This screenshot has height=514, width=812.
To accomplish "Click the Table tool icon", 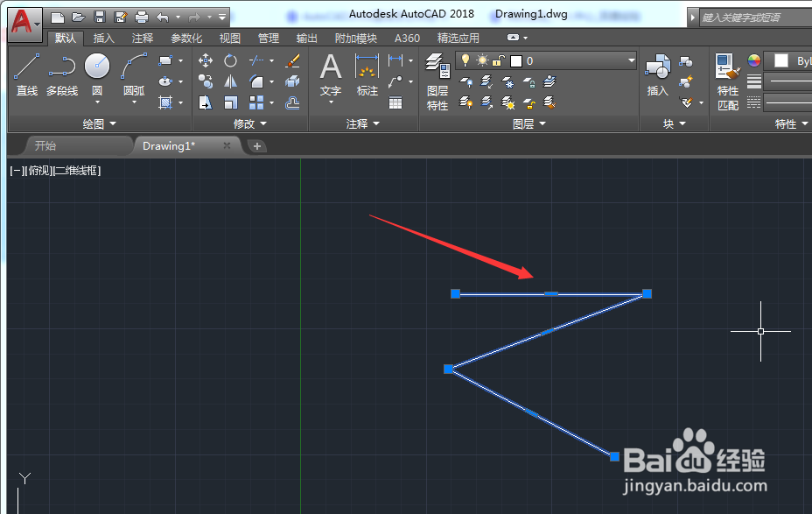I will [x=395, y=102].
